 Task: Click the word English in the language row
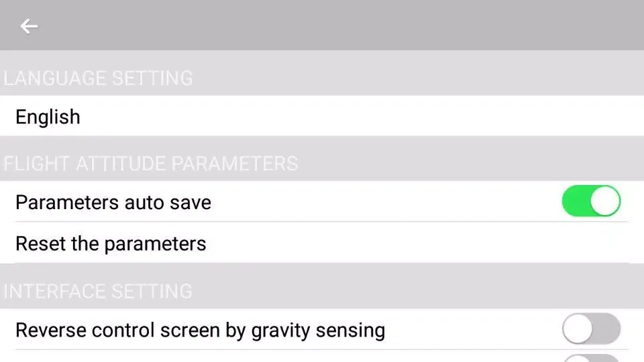coord(48,117)
